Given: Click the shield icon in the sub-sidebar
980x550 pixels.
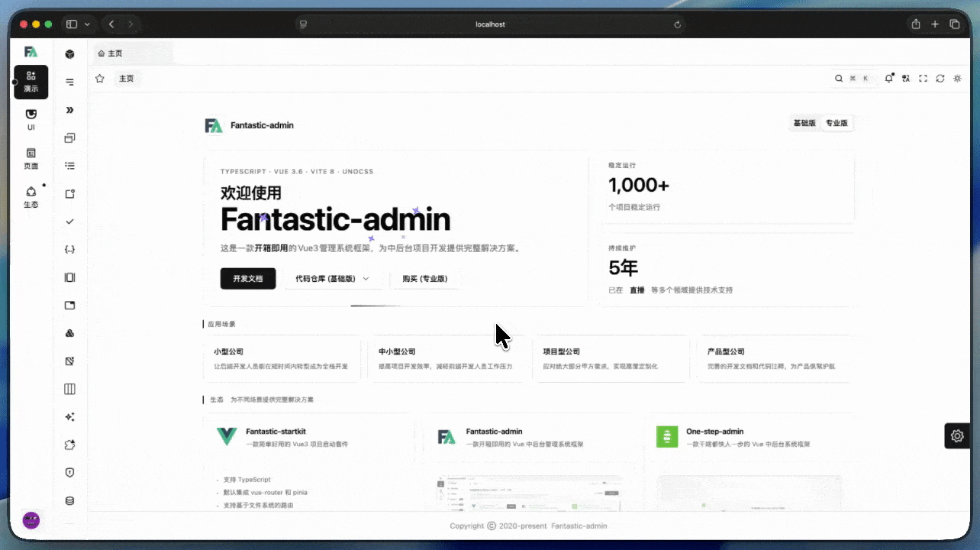Looking at the screenshot, I should click(70, 473).
